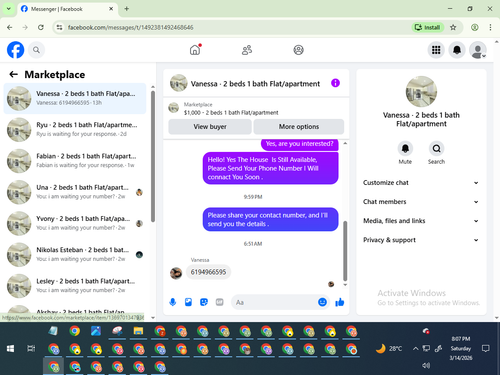Click the back arrow beside Marketplace

[x=13, y=74]
